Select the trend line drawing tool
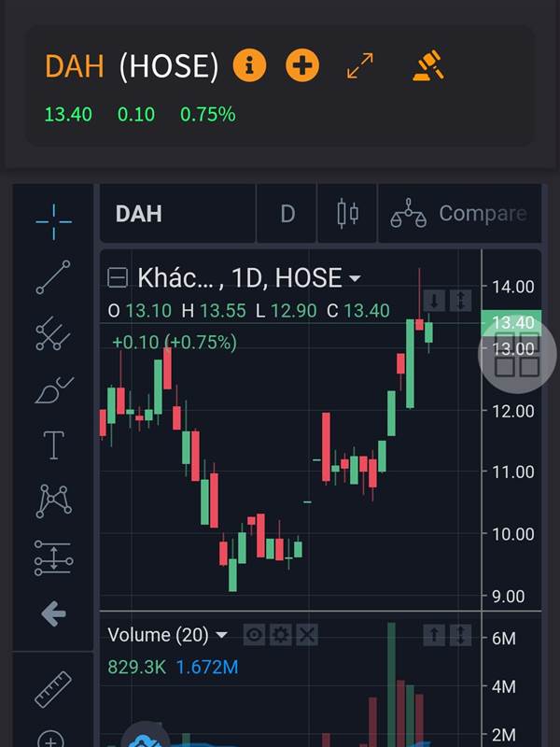This screenshot has width=560, height=747. click(x=53, y=276)
